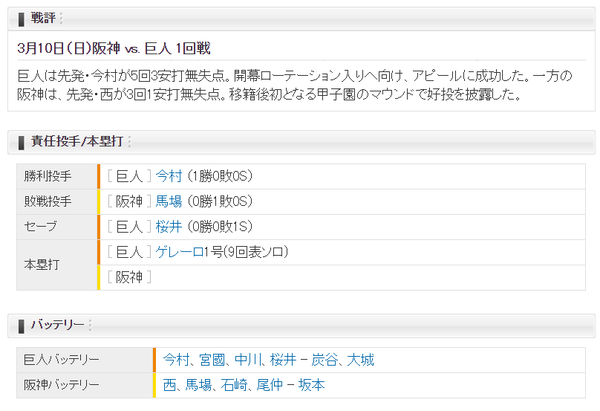
Task: Open pitcher 尾仲 link
Action: [269, 385]
